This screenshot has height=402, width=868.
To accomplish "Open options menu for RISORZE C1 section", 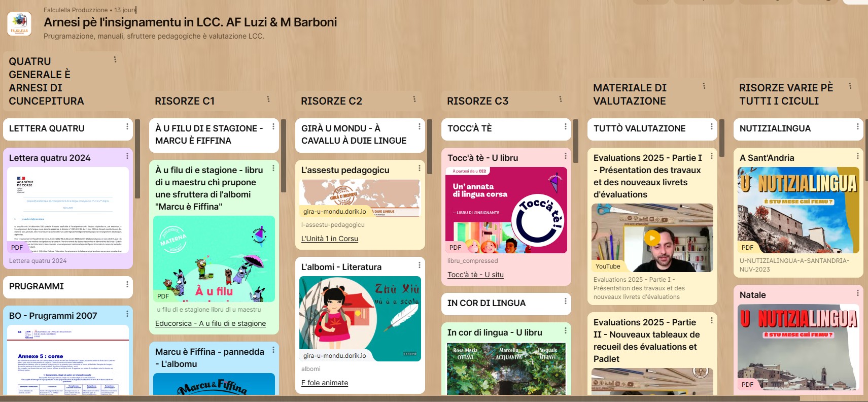I will click(x=268, y=99).
